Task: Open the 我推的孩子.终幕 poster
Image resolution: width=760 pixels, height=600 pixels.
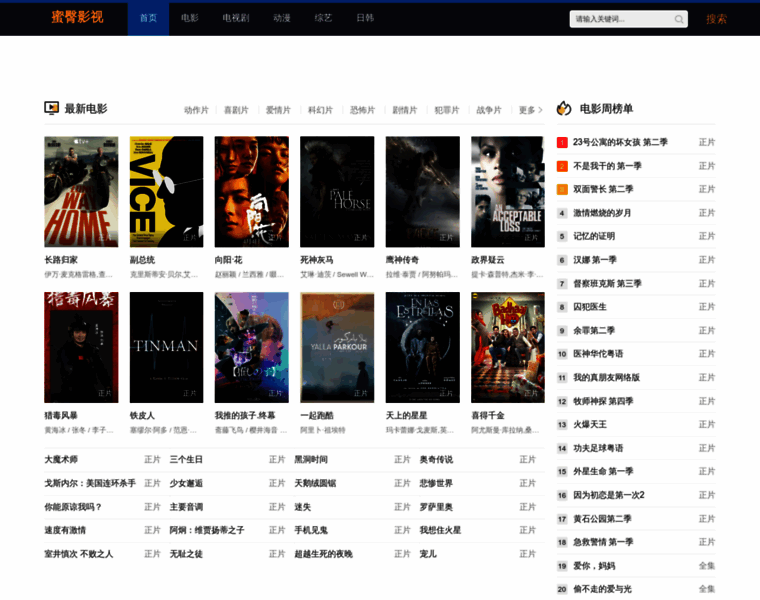Action: (x=252, y=347)
